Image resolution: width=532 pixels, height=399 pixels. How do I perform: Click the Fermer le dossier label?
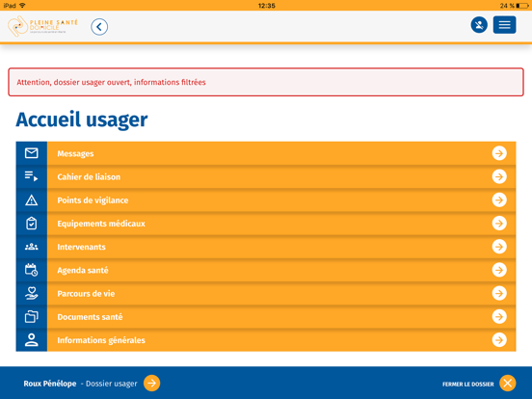pos(467,385)
